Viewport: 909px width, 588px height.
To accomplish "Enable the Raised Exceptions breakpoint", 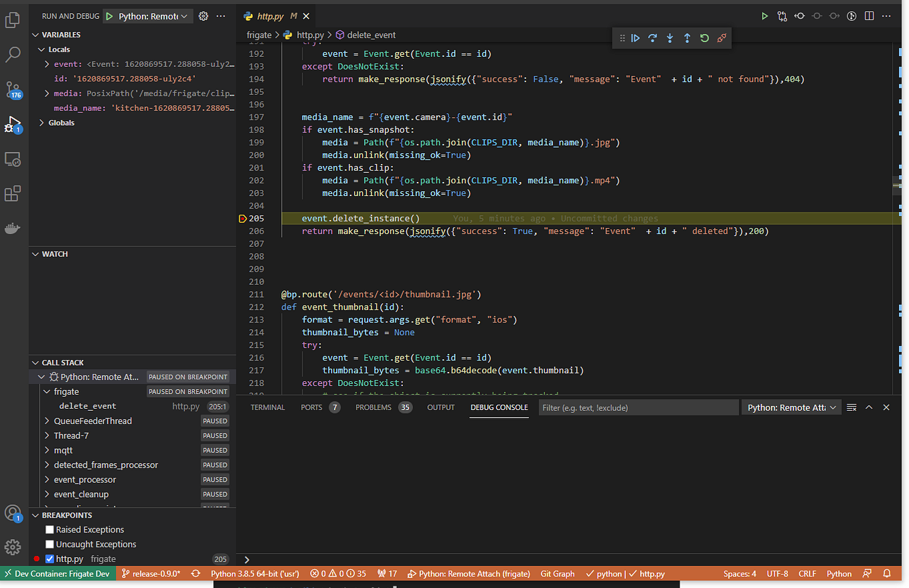I will [x=50, y=530].
